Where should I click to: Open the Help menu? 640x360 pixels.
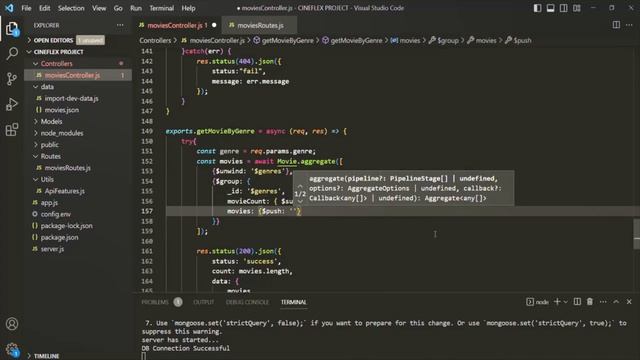[188, 8]
